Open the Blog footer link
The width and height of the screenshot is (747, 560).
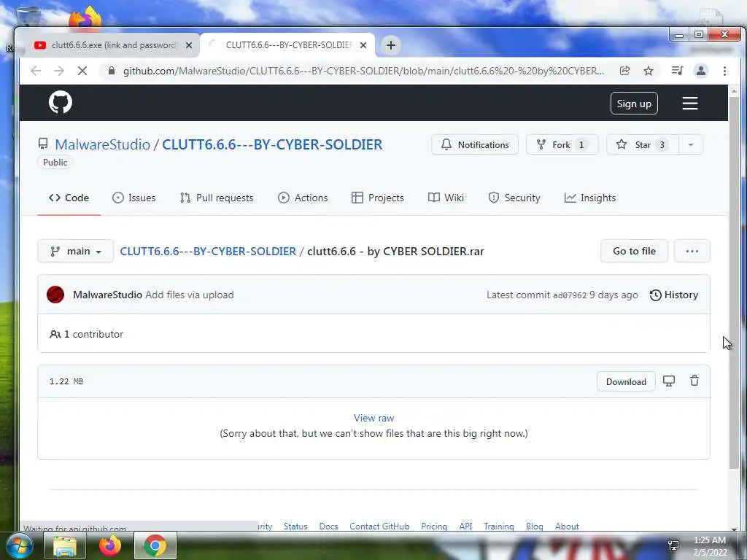[535, 526]
